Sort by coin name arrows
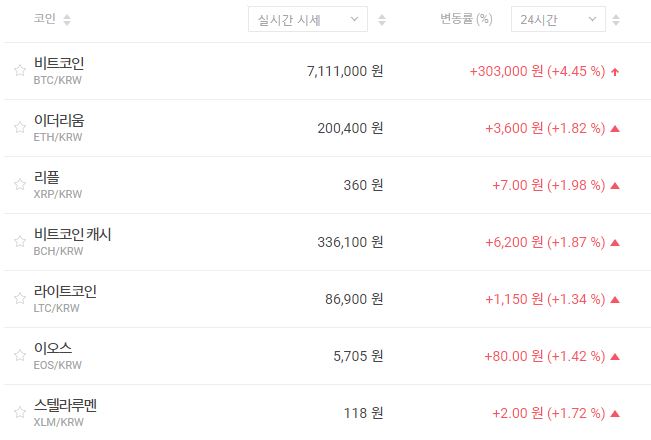 [67, 20]
